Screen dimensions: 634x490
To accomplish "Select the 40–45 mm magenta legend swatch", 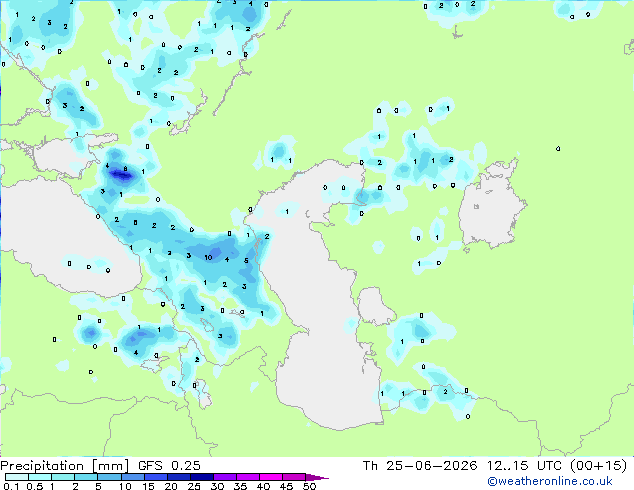I will pyautogui.click(x=271, y=477).
